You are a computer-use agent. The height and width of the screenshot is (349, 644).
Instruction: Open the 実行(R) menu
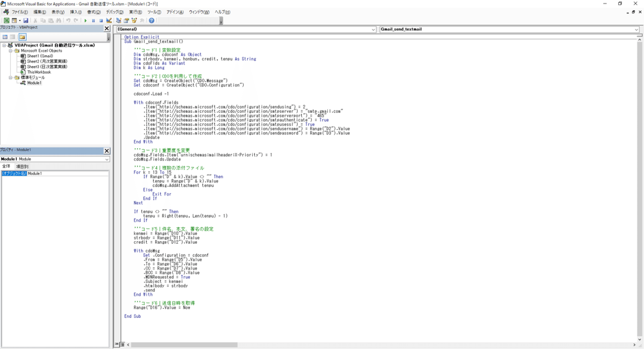pyautogui.click(x=136, y=12)
